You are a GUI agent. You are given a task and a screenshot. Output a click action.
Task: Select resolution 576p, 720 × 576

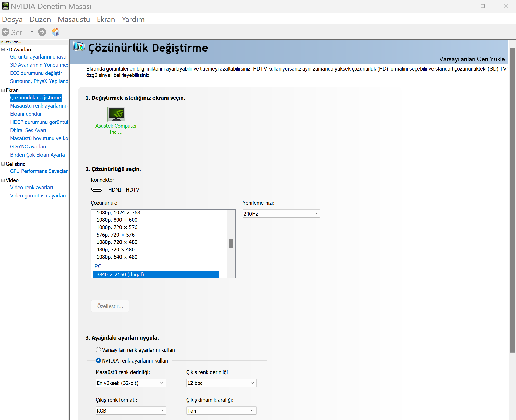point(115,235)
